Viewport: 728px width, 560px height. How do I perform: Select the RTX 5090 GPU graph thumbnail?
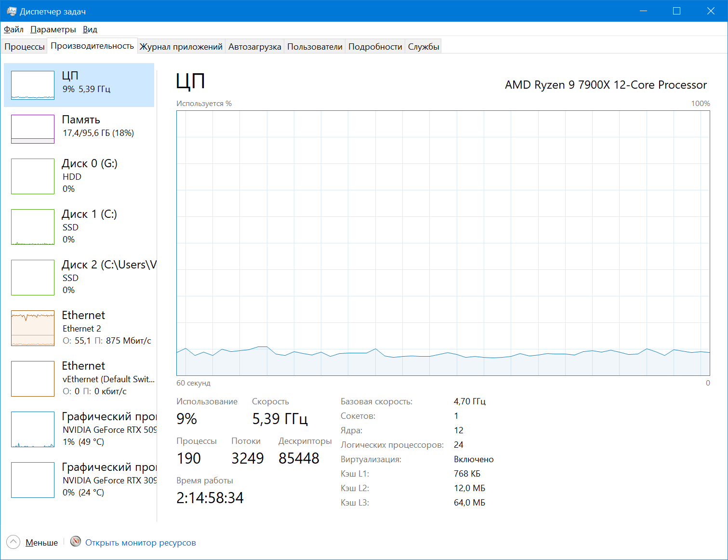33,429
